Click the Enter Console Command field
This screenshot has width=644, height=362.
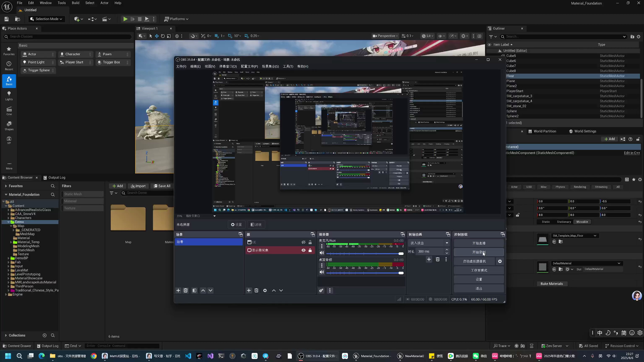[x=122, y=346]
